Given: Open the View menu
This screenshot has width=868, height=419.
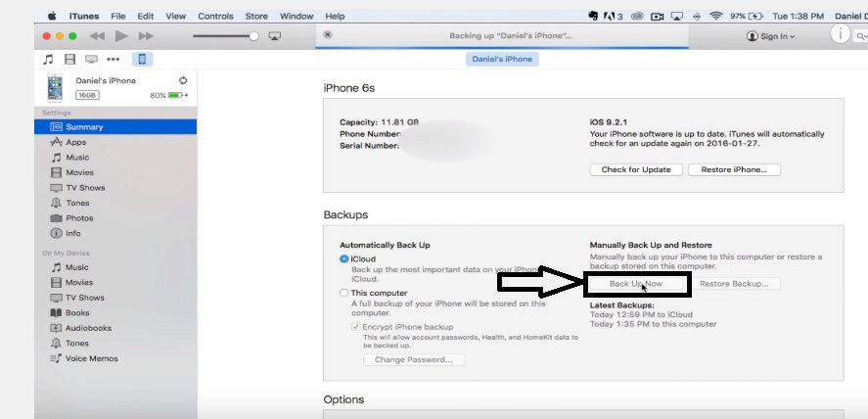Looking at the screenshot, I should pyautogui.click(x=175, y=16).
